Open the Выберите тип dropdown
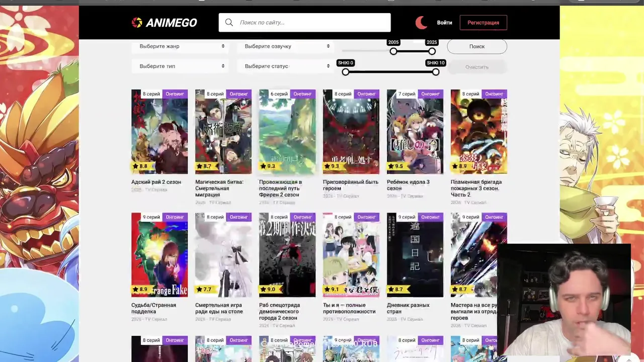This screenshot has height=362, width=644. [x=181, y=66]
